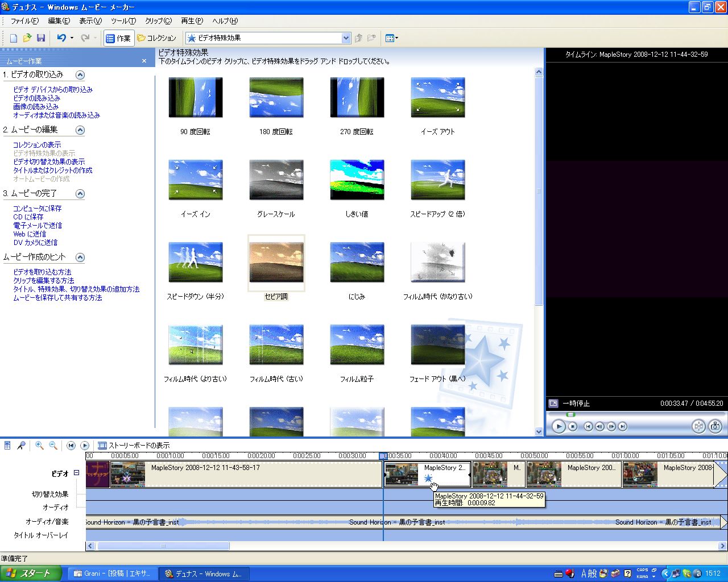The width and height of the screenshot is (728, 582).
Task: Go up one level in the collections
Action: [x=358, y=38]
